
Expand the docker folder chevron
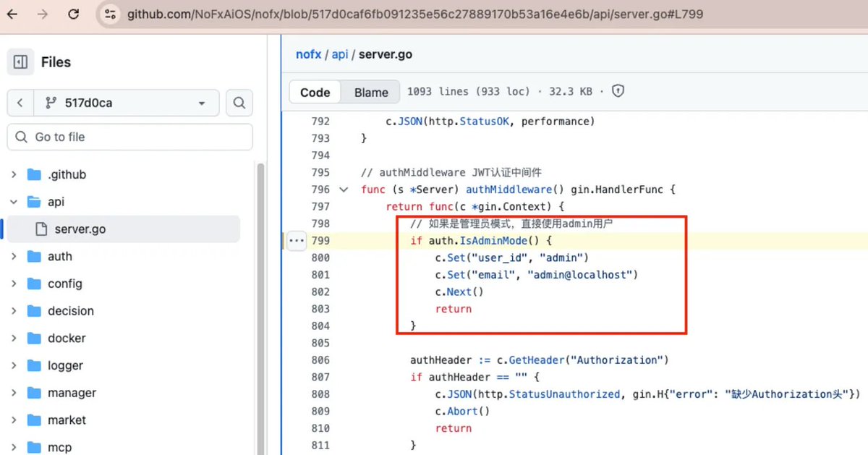(x=14, y=338)
